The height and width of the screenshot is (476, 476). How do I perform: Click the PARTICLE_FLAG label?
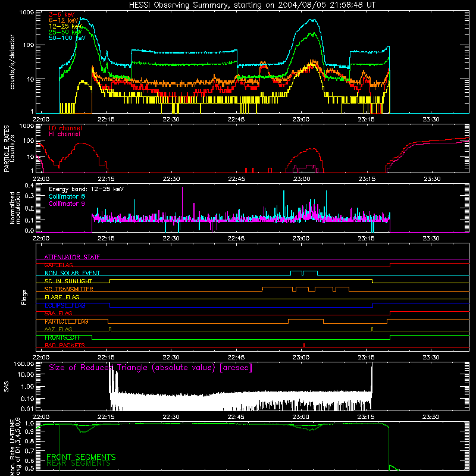67,321
